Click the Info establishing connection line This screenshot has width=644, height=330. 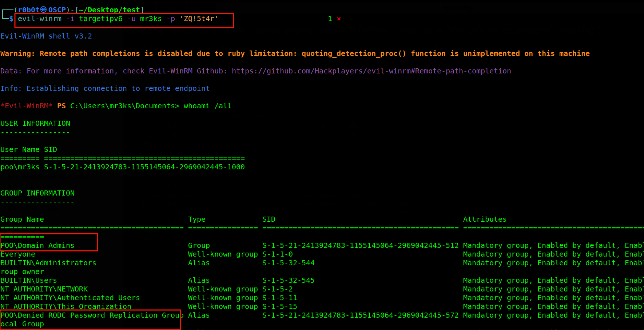point(105,89)
